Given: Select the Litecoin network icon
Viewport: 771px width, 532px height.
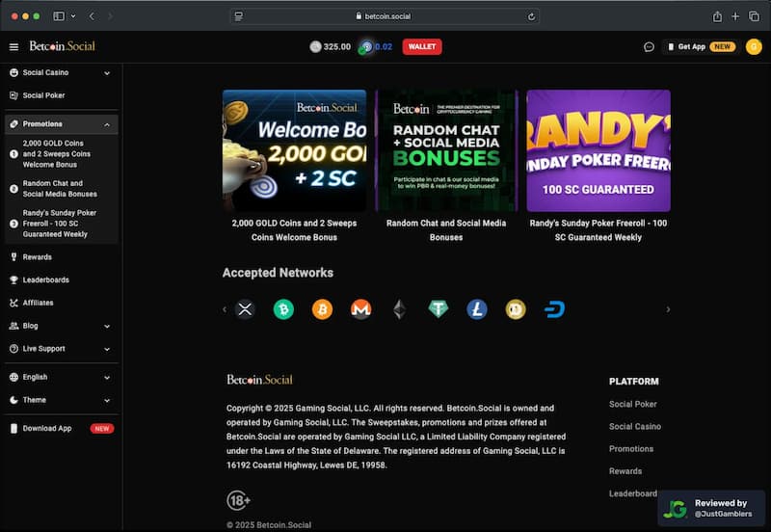Looking at the screenshot, I should 477,309.
